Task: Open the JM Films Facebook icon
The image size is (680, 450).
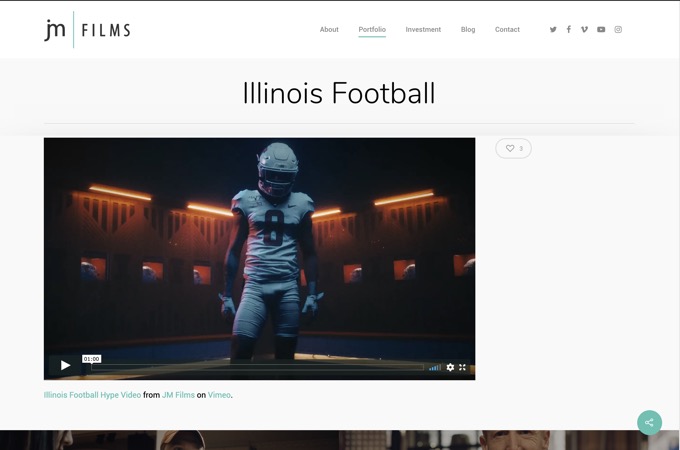Action: click(569, 29)
